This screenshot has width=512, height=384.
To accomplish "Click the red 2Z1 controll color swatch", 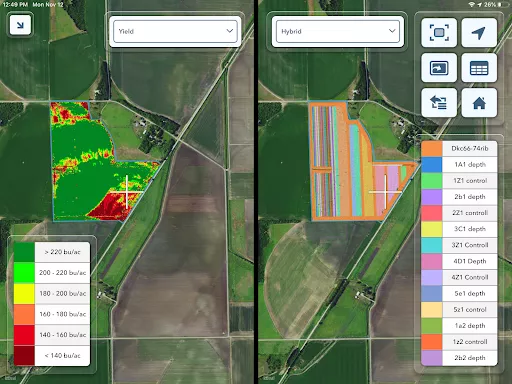I will click(432, 213).
